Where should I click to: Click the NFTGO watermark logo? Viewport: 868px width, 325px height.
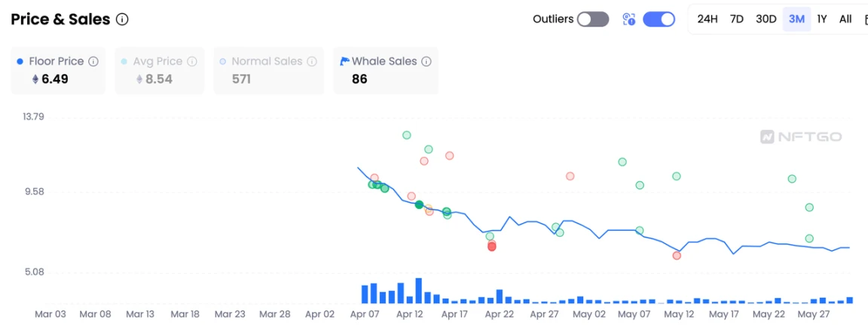(801, 136)
